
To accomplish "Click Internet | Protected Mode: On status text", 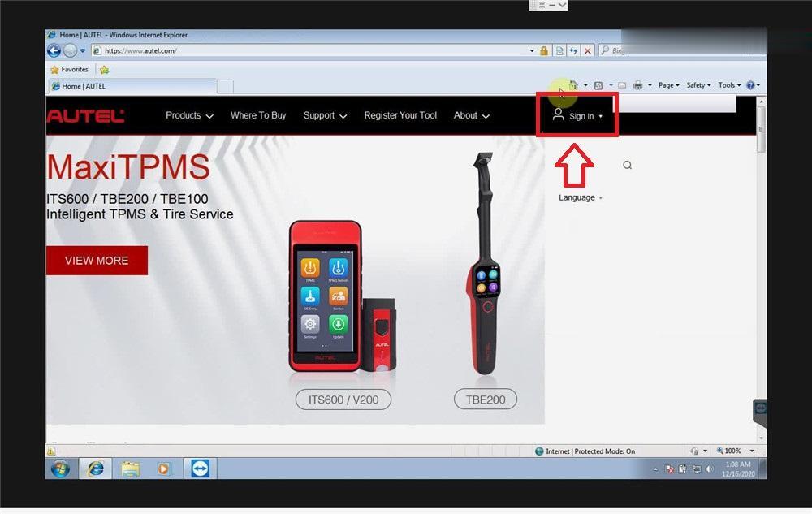I will click(x=590, y=451).
